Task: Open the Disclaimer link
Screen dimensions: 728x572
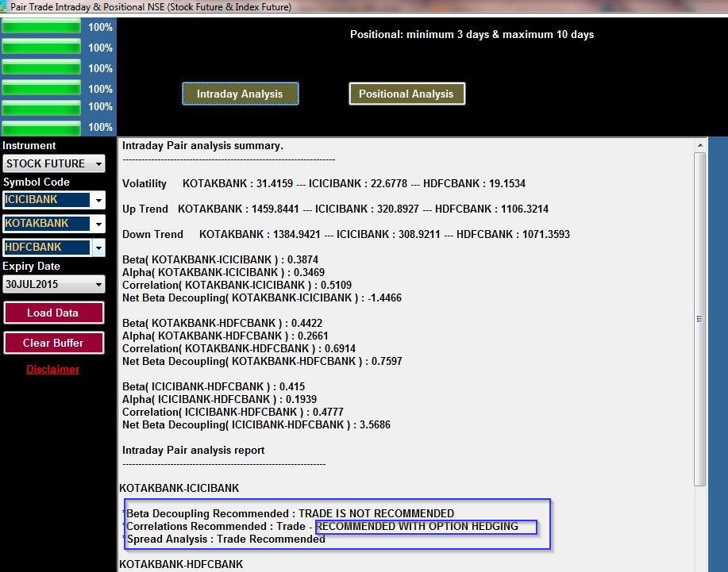Action: [x=52, y=369]
